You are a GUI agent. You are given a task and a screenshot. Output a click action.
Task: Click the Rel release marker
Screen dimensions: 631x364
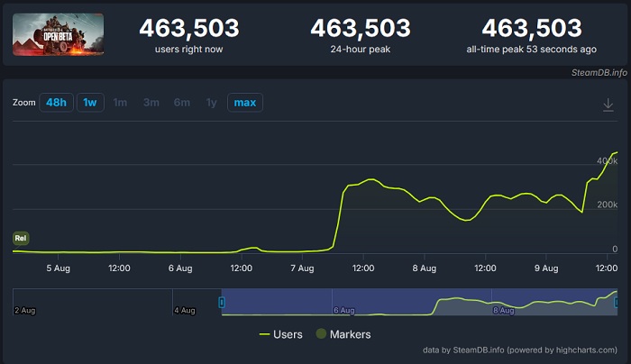point(21,238)
